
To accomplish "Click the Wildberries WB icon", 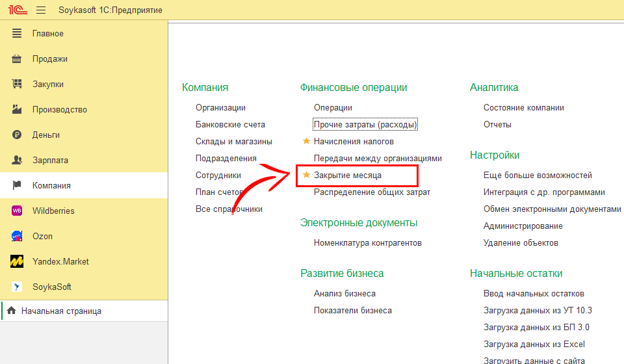I will pos(18,211).
